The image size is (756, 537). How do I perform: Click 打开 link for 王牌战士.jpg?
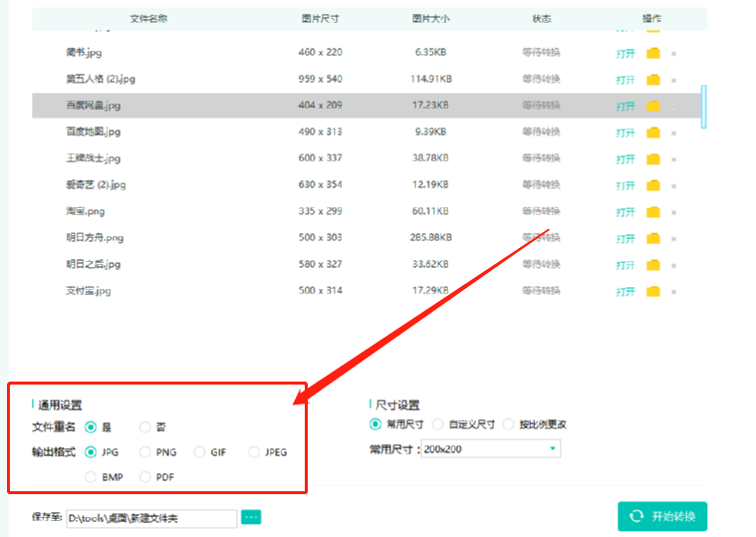pos(626,159)
